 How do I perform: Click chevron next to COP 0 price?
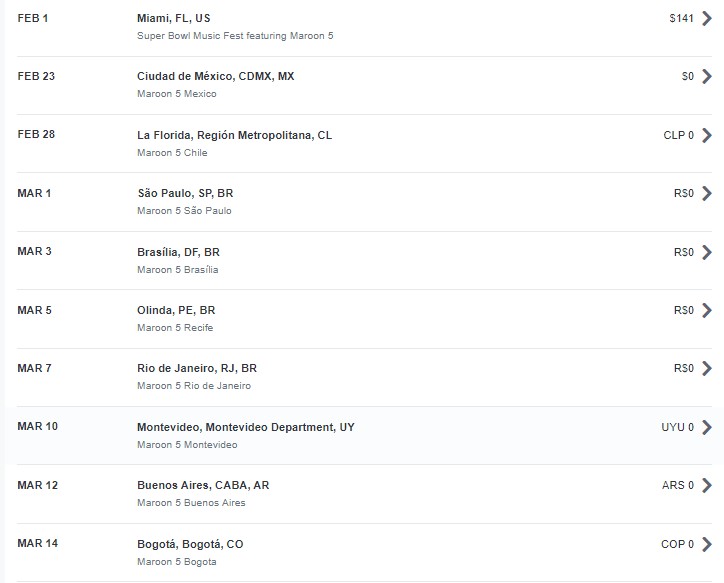pyautogui.click(x=706, y=545)
